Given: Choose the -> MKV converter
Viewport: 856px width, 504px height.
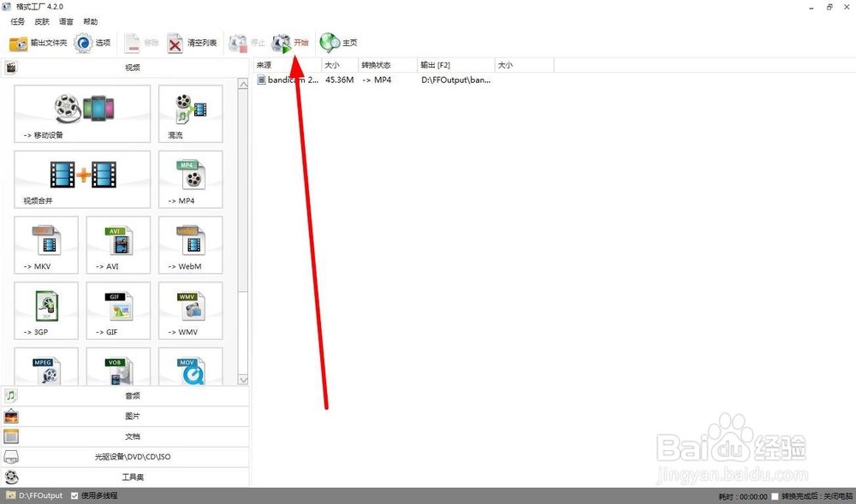Looking at the screenshot, I should coord(46,245).
